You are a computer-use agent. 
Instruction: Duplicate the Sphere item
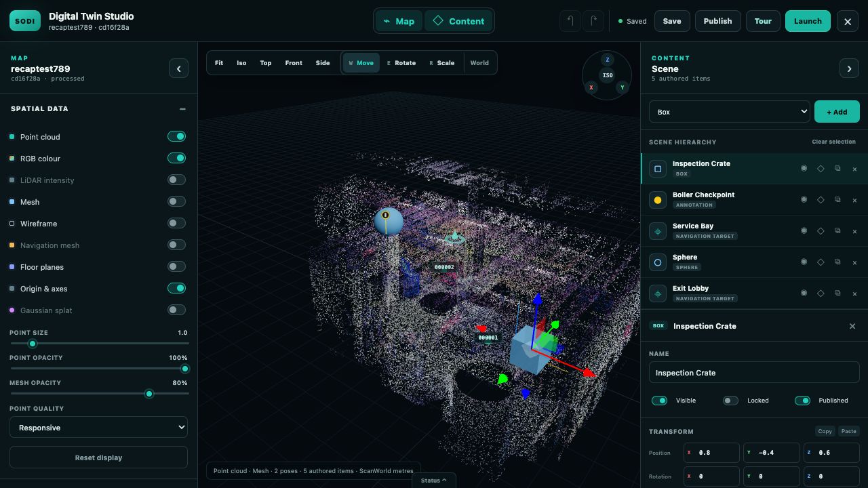[x=837, y=262]
